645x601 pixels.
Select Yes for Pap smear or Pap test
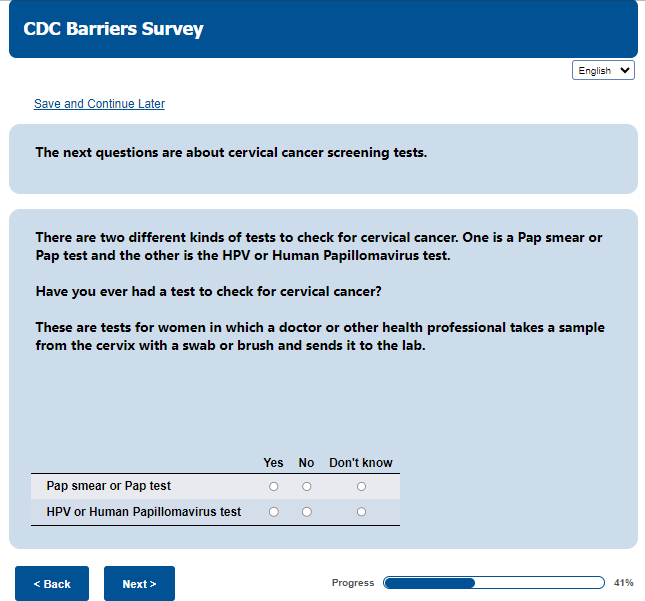[273, 487]
